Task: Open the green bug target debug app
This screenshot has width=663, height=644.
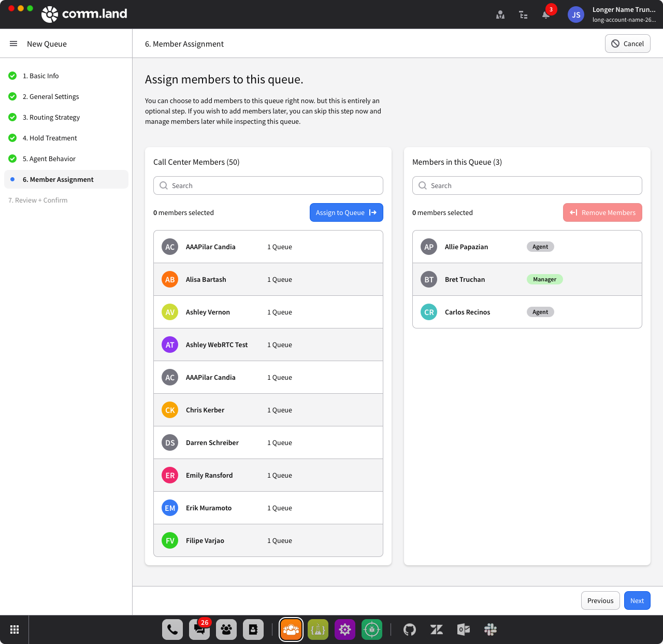Action: point(372,629)
